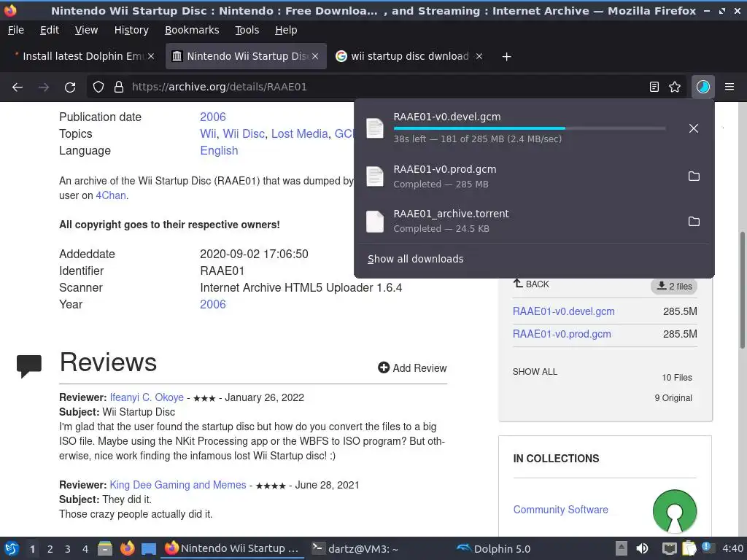
Task: Open folder containing RAAE01-v0.prod.gcm
Action: (x=694, y=176)
